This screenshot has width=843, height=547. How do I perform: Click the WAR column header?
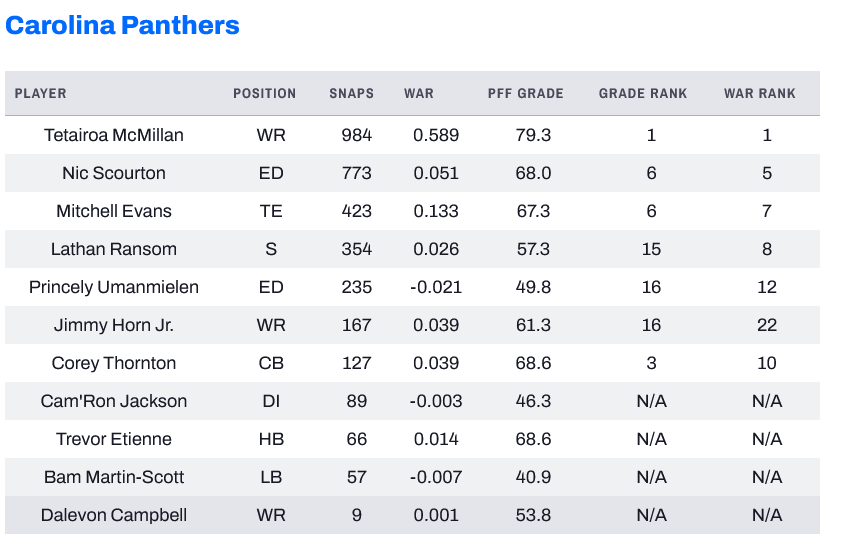tap(419, 94)
